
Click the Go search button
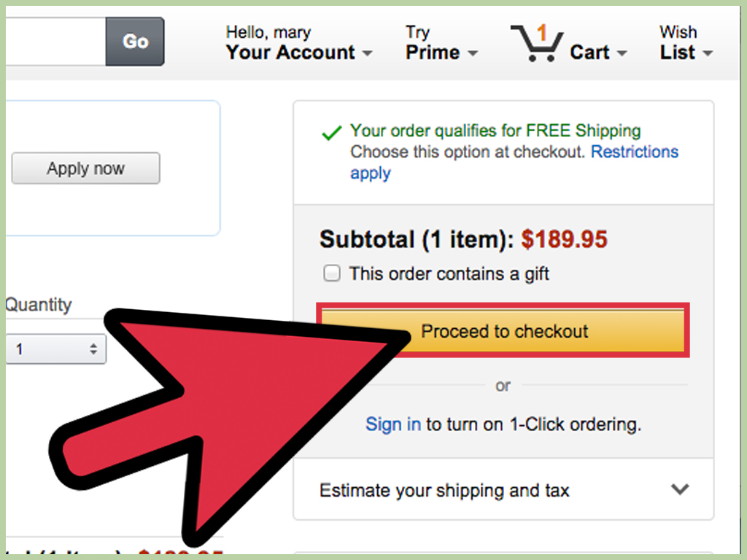[x=135, y=42]
